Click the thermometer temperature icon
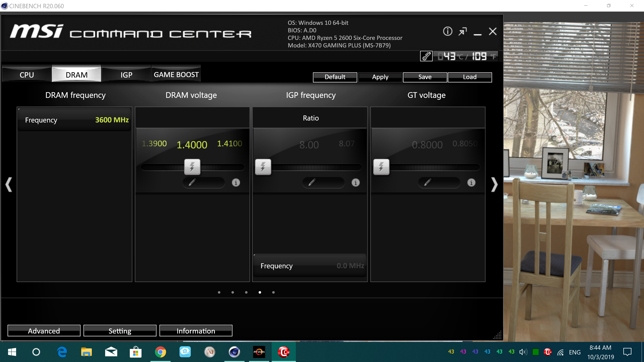Screen dimensions: 644x362 (x=426, y=56)
